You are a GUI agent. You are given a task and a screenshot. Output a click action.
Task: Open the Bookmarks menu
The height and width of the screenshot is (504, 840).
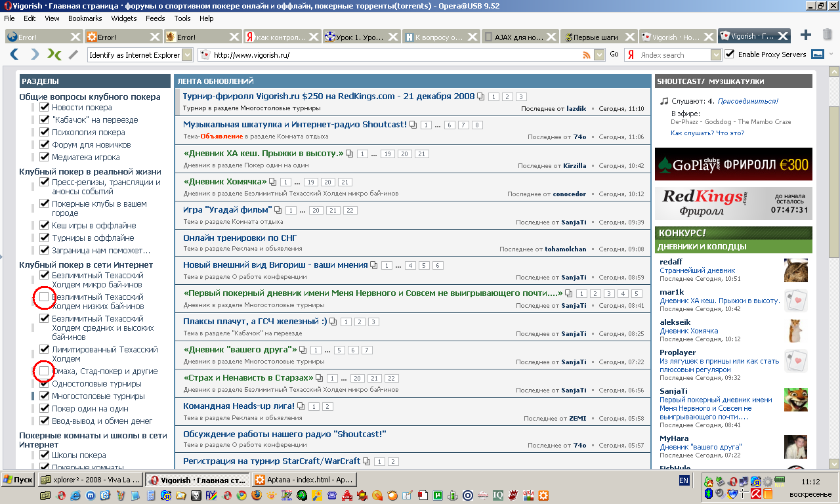(85, 18)
